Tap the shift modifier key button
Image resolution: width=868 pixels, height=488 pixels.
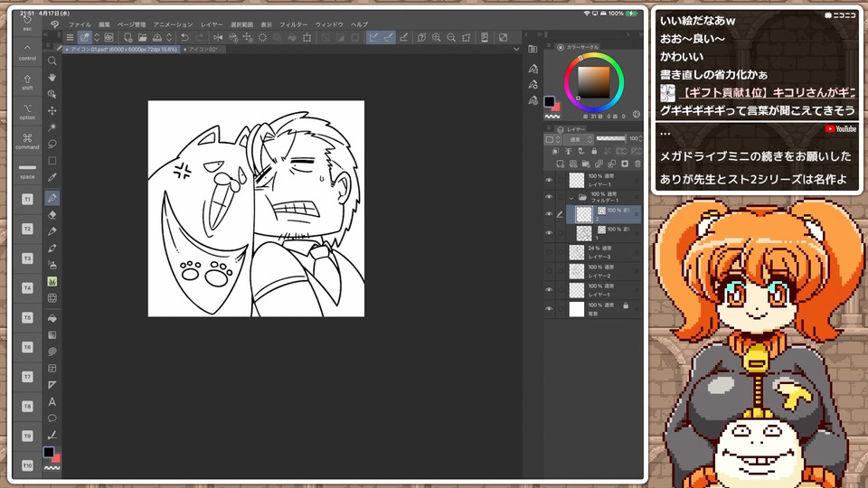[27, 82]
